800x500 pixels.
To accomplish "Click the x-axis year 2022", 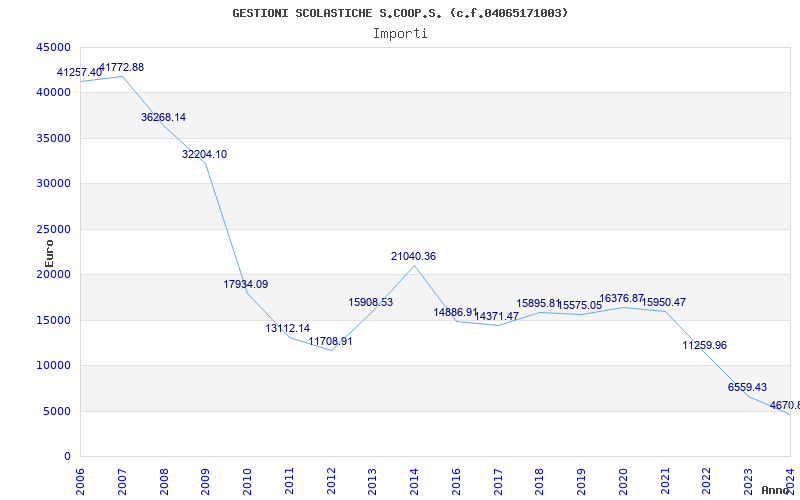I will [x=706, y=481].
